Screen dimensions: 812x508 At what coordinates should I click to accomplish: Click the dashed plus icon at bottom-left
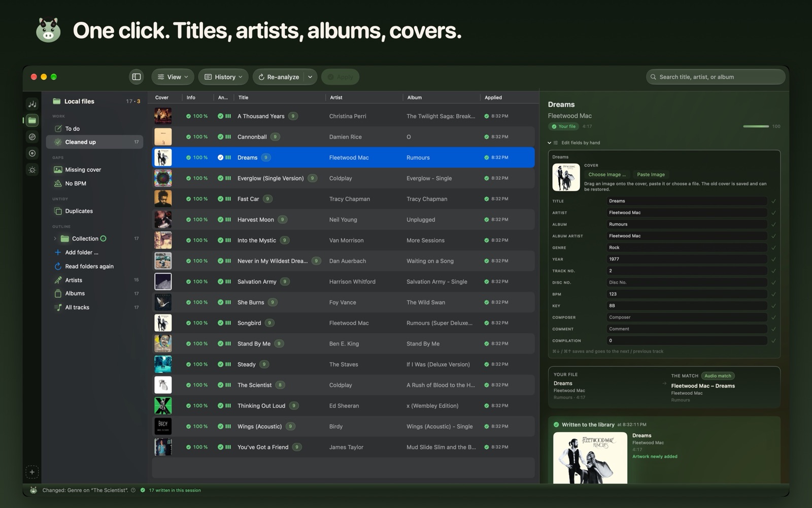coord(31,472)
